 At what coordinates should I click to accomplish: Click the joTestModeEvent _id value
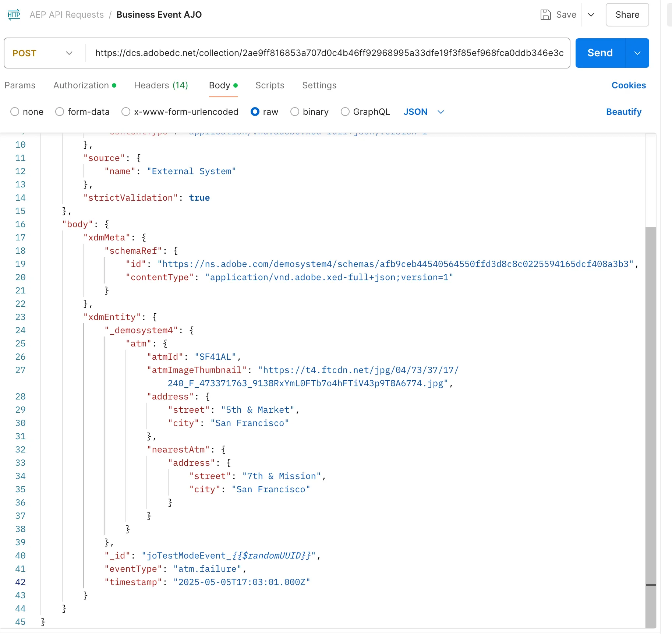229,556
